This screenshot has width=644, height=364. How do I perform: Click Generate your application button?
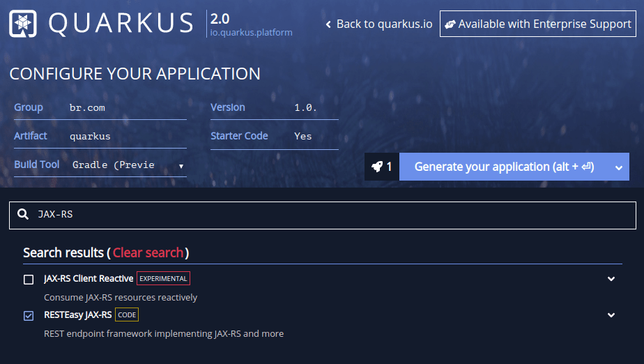[504, 167]
